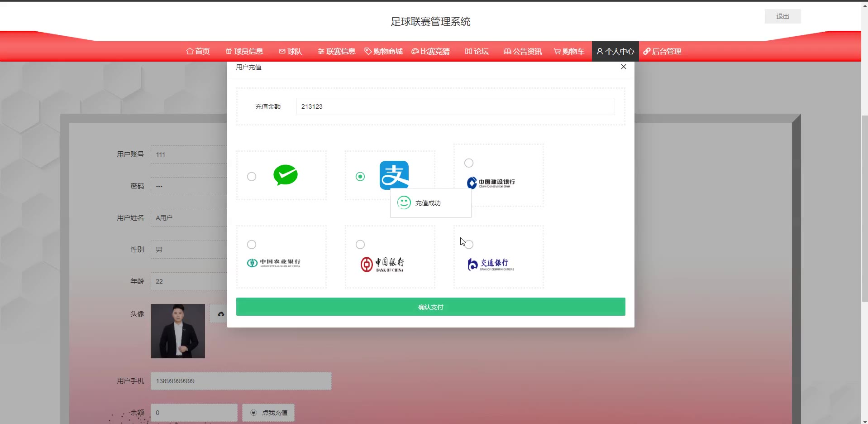
Task: Click the 用户充值 dialog title
Action: pos(249,67)
